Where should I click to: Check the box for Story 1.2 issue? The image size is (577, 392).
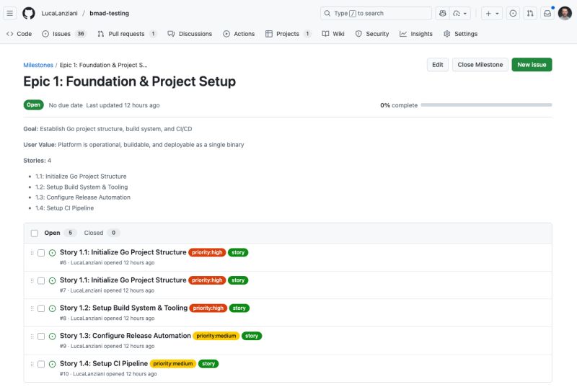[x=41, y=308]
